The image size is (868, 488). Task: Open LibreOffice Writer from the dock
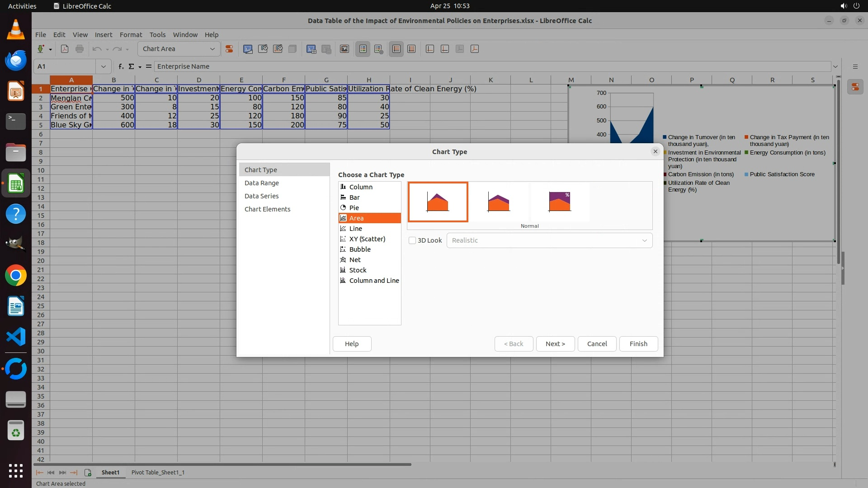[x=16, y=307]
